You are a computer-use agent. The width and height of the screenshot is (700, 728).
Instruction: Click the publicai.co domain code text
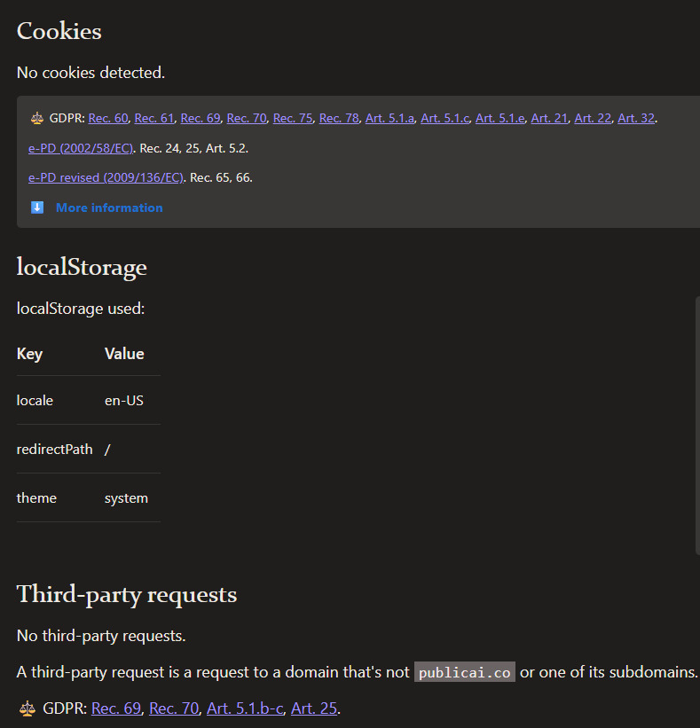(x=465, y=672)
